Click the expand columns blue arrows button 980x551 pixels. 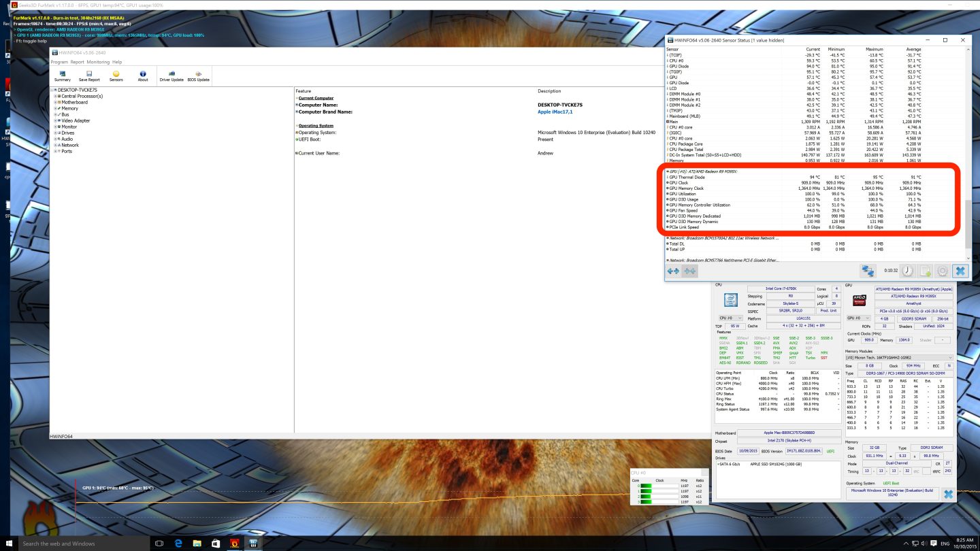[673, 271]
